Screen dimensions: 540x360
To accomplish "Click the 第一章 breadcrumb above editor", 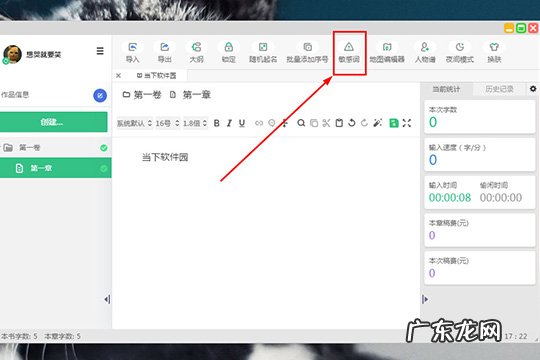I will point(190,95).
